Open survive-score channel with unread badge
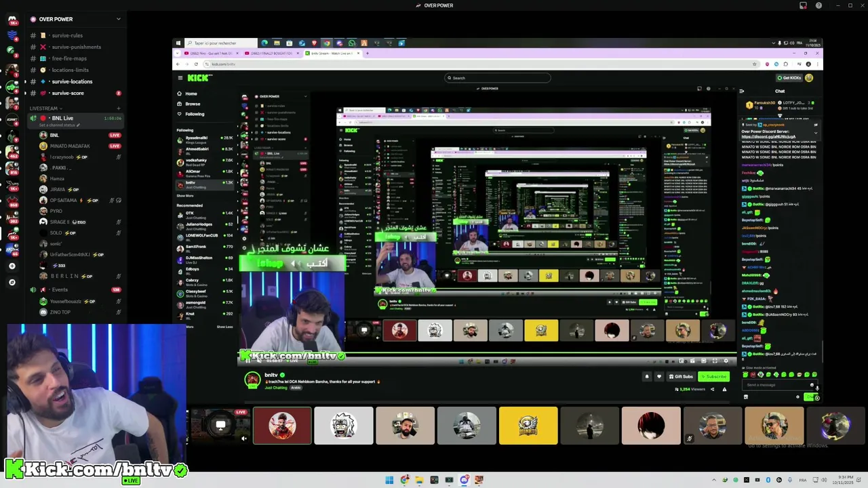868x488 pixels. click(x=75, y=93)
